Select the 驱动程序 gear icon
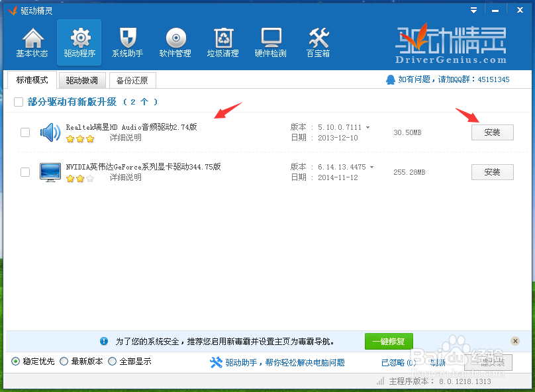The width and height of the screenshot is (535, 392). coord(81,38)
